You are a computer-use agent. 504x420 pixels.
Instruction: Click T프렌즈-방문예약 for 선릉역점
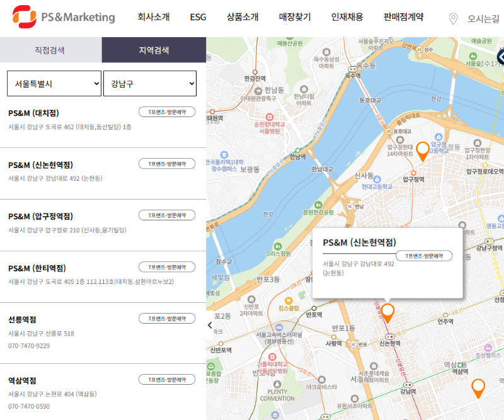click(167, 319)
